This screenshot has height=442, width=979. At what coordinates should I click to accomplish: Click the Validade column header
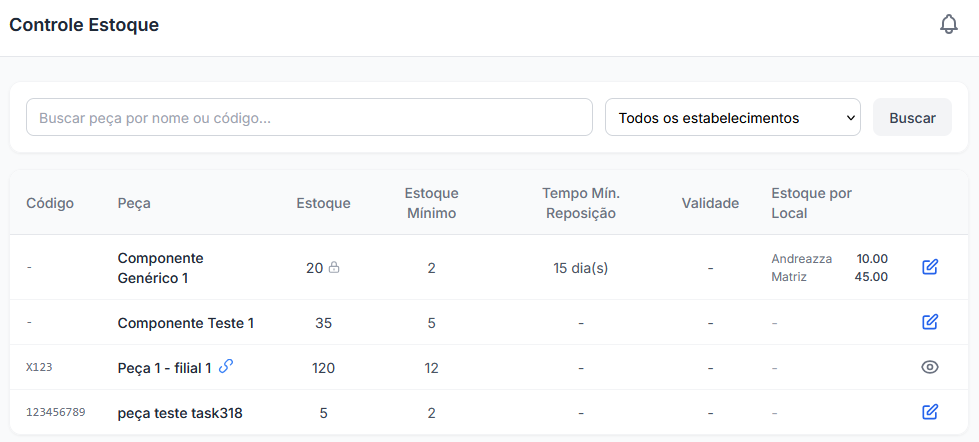tap(711, 203)
